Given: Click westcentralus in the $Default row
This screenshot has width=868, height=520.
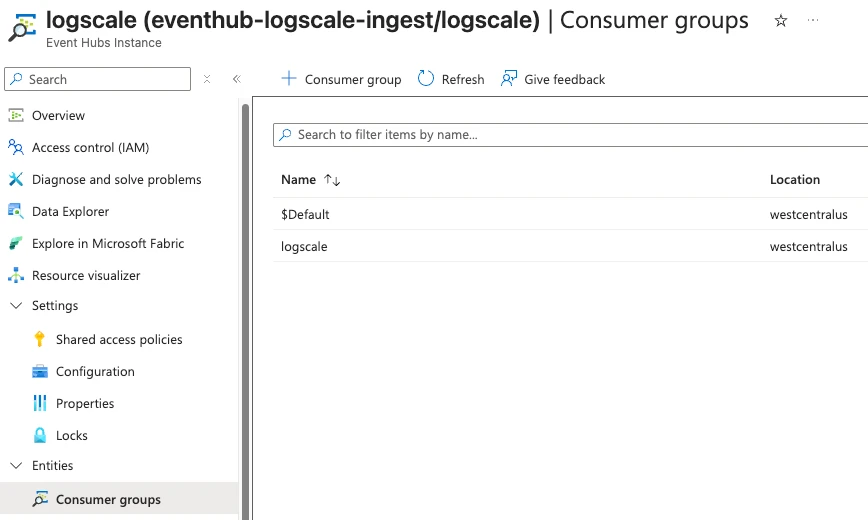Looking at the screenshot, I should click(808, 214).
